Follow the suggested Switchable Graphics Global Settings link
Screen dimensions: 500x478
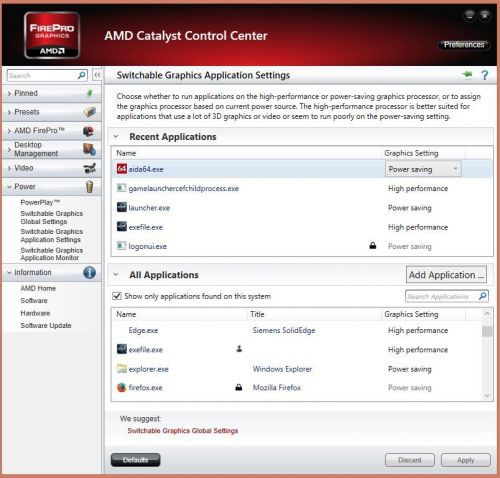[x=183, y=431]
